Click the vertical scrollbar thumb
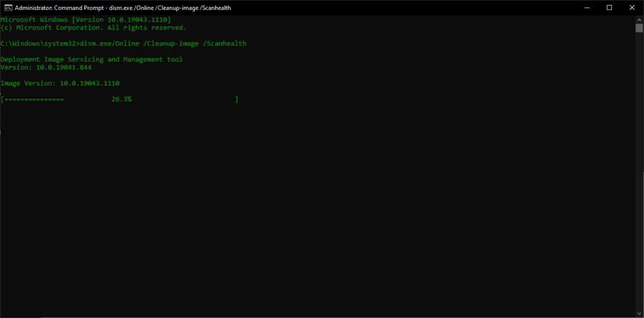The image size is (644, 318). pyautogui.click(x=639, y=28)
